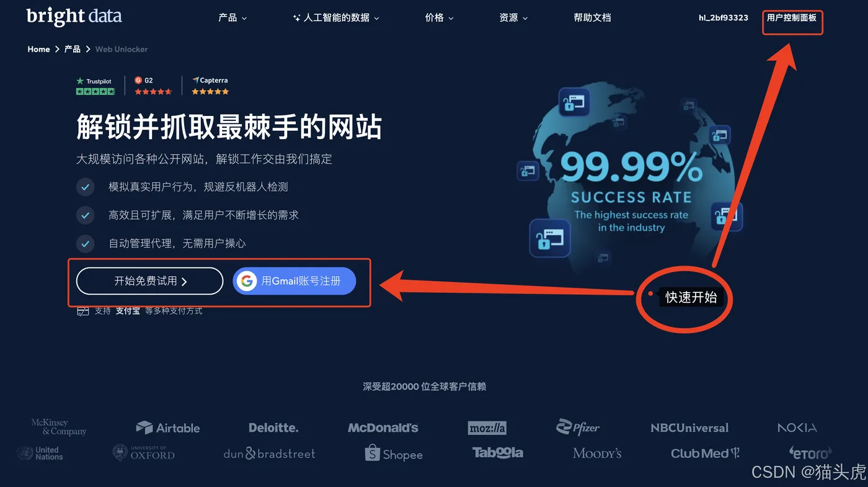The height and width of the screenshot is (487, 868).
Task: Click the 开始免费试用 button
Action: pyautogui.click(x=149, y=281)
